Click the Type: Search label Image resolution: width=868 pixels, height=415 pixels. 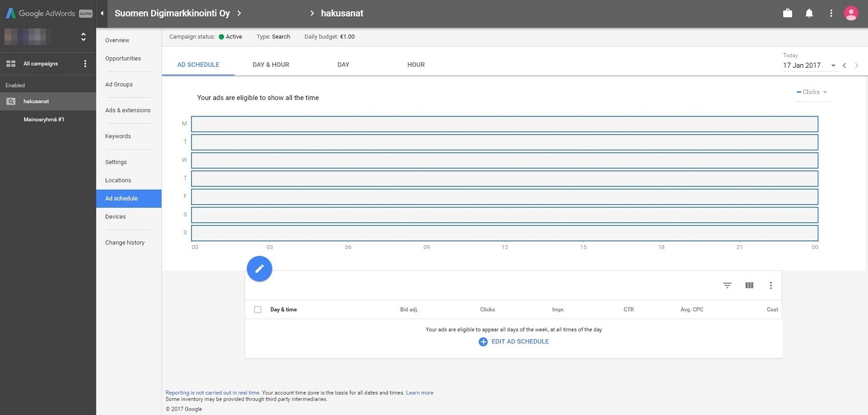(x=273, y=37)
